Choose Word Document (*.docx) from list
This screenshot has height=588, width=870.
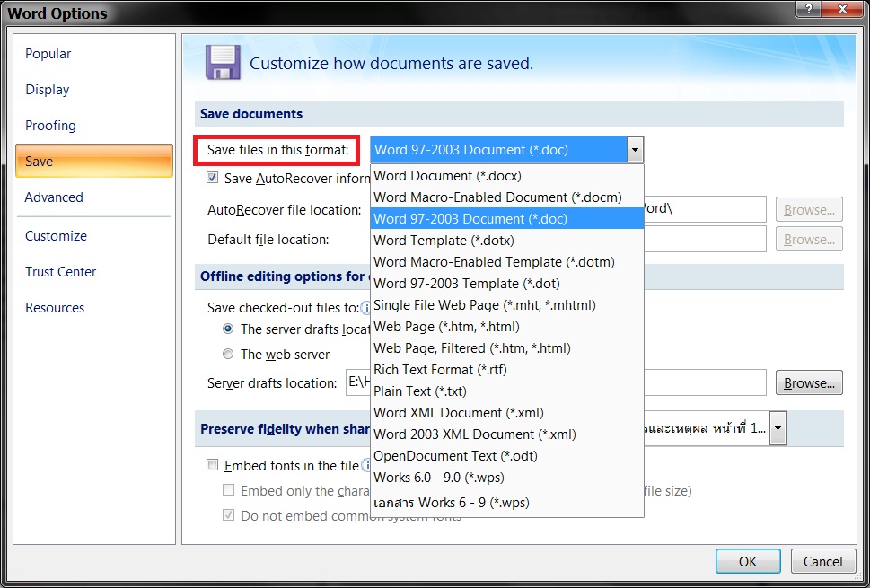447,176
